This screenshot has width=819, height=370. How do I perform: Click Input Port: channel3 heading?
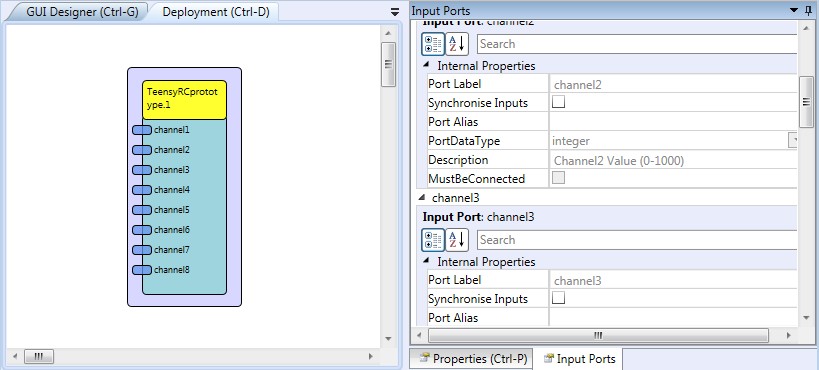[478, 216]
